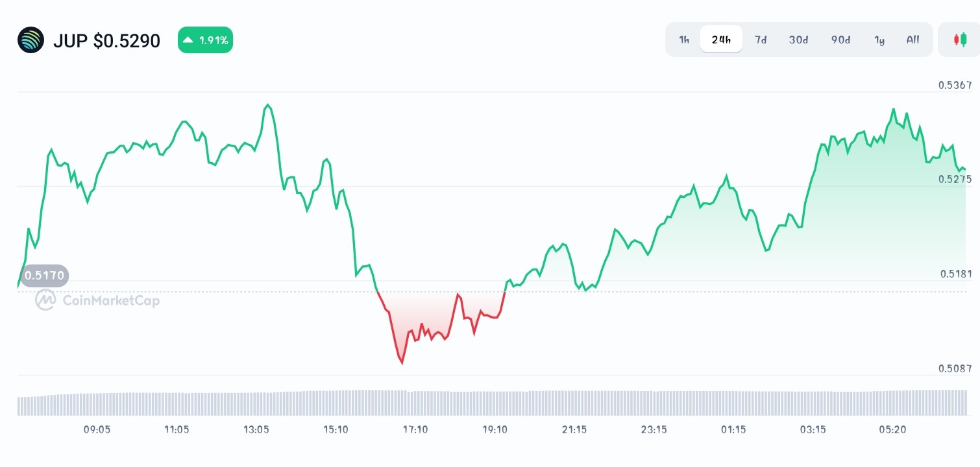The height and width of the screenshot is (467, 980).
Task: Click the 1.91% percentage change badge
Action: pos(205,40)
